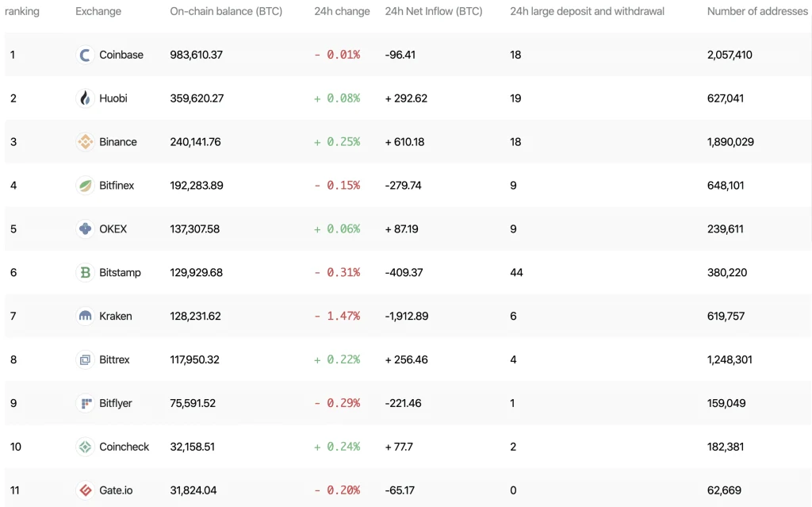The height and width of the screenshot is (507, 812).
Task: Click the Bitfinex leaf logo icon
Action: 85,186
